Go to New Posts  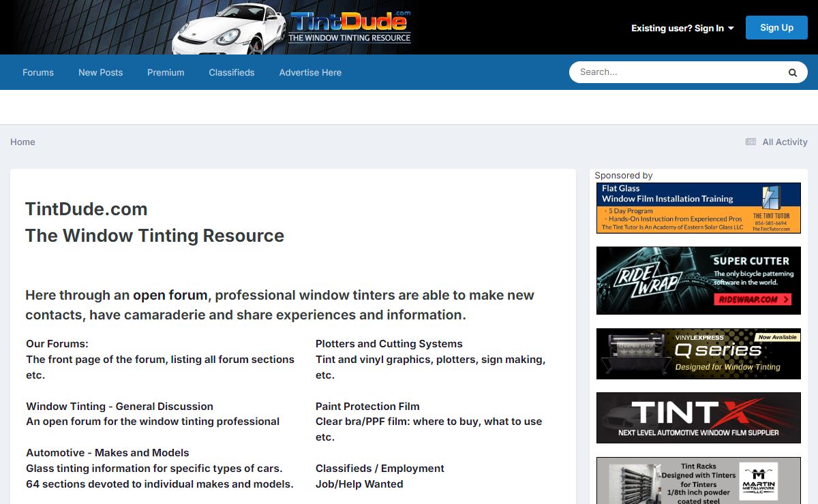coord(100,72)
